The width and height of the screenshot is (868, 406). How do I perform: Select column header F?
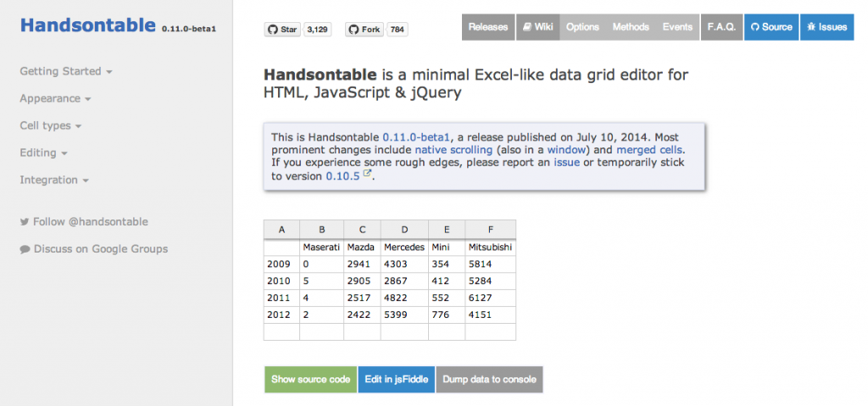491,230
